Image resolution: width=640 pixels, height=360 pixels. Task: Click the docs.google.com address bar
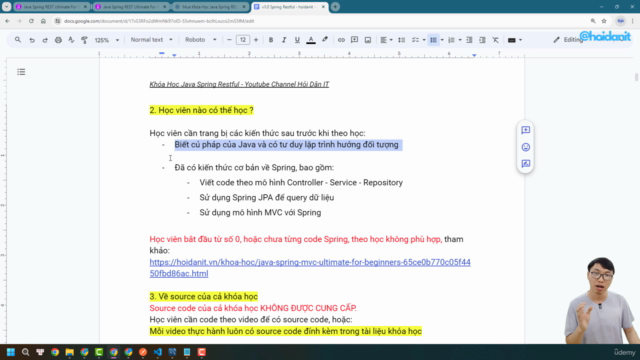[318, 21]
